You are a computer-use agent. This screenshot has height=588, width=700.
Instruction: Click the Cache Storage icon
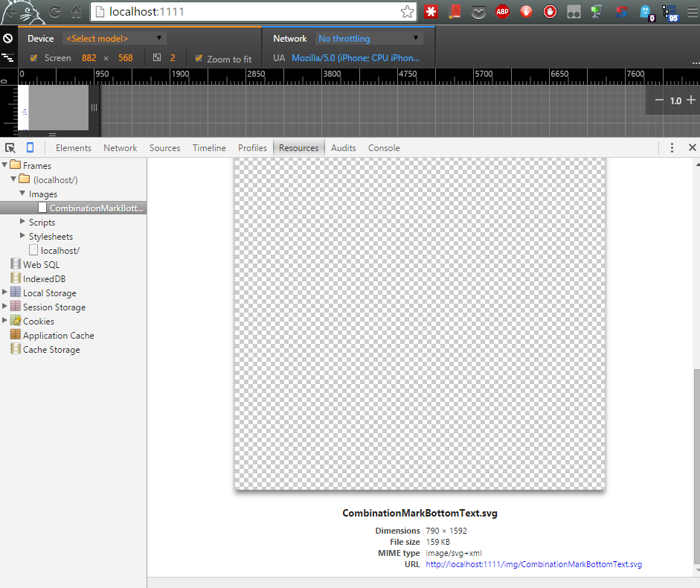tap(16, 349)
